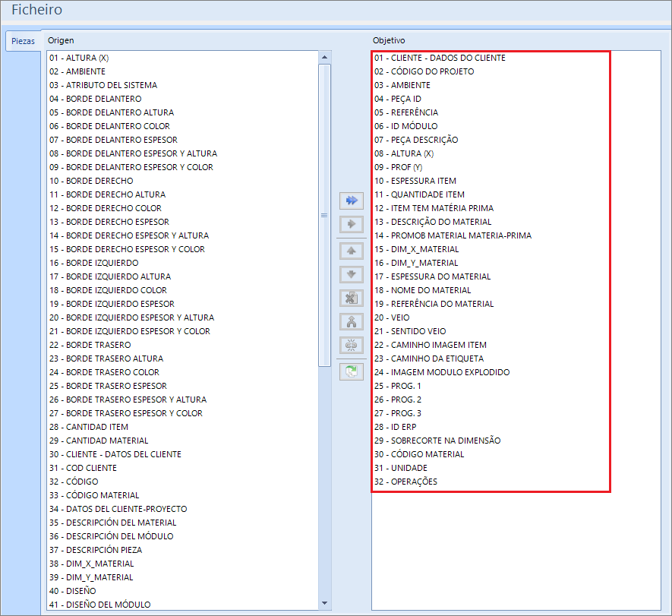Click the move down arrow button

352,274
